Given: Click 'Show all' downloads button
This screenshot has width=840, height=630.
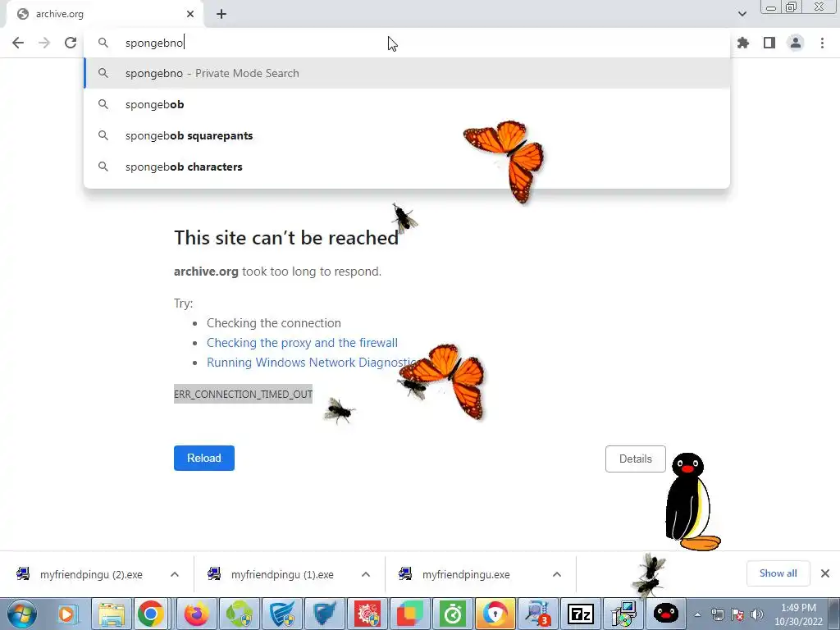Looking at the screenshot, I should click(x=778, y=573).
